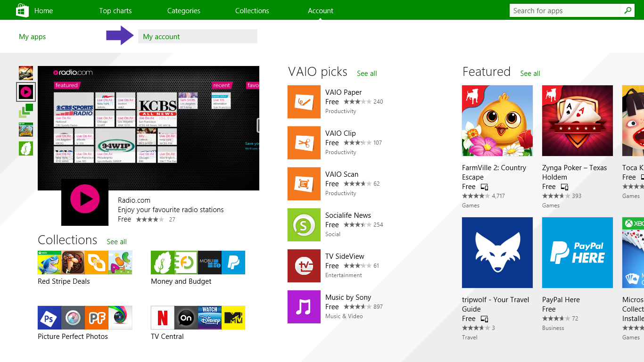Click tripwolf - Your Travel Guide title
Viewport: 644px width, 362px height.
[x=495, y=304]
